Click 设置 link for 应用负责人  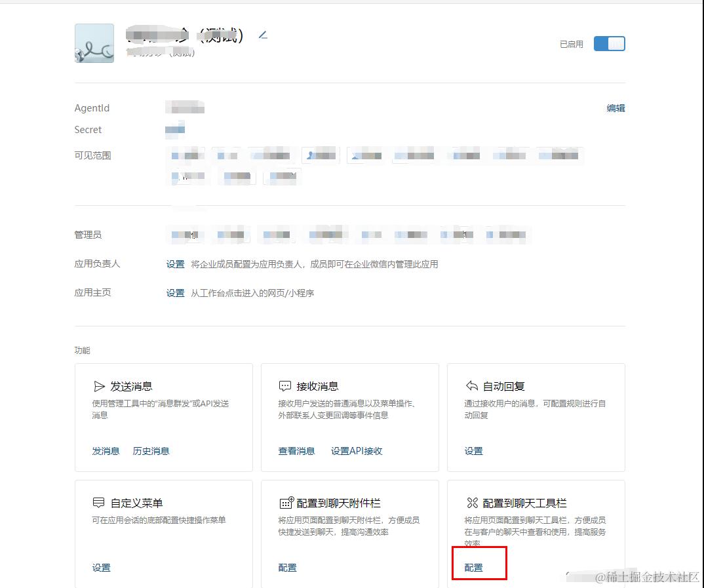pyautogui.click(x=175, y=264)
